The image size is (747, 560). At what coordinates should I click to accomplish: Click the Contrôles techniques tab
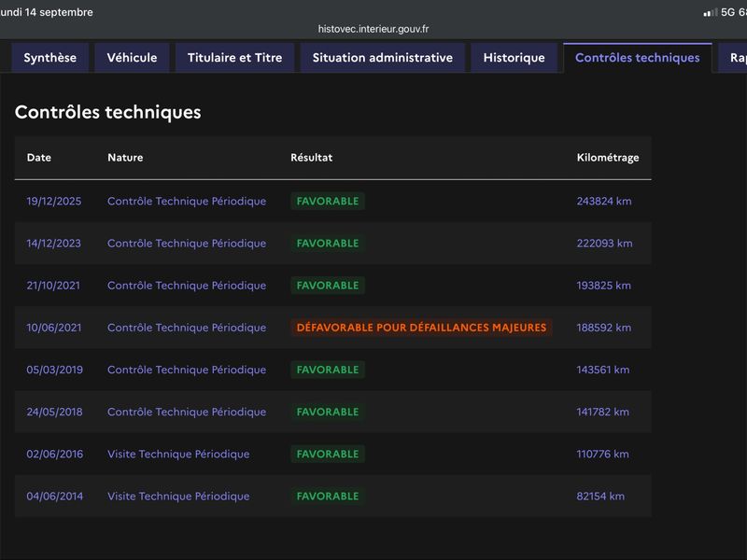coord(638,58)
